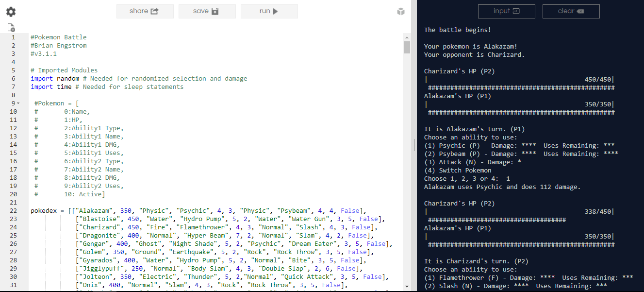Click 'The battle begins!' console line

[x=458, y=30]
